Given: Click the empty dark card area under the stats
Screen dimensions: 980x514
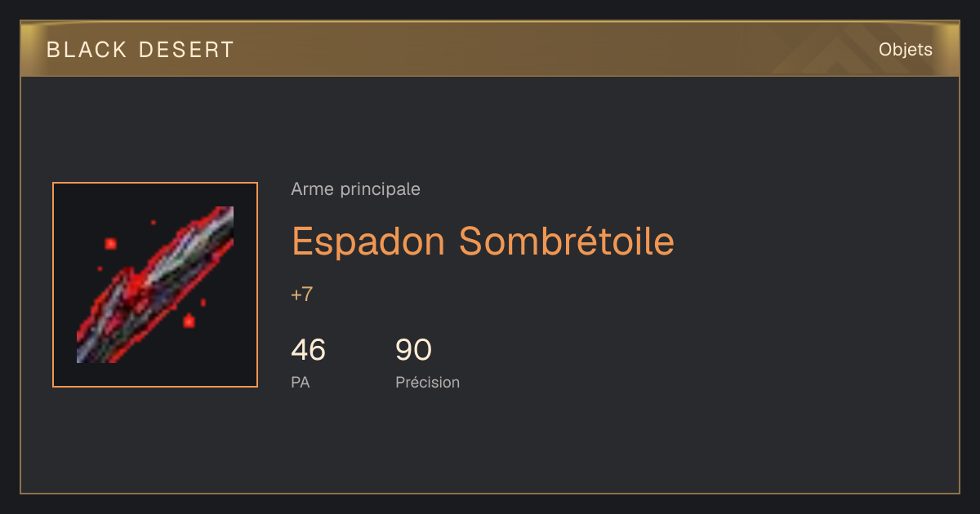Looking at the screenshot, I should click(572, 445).
